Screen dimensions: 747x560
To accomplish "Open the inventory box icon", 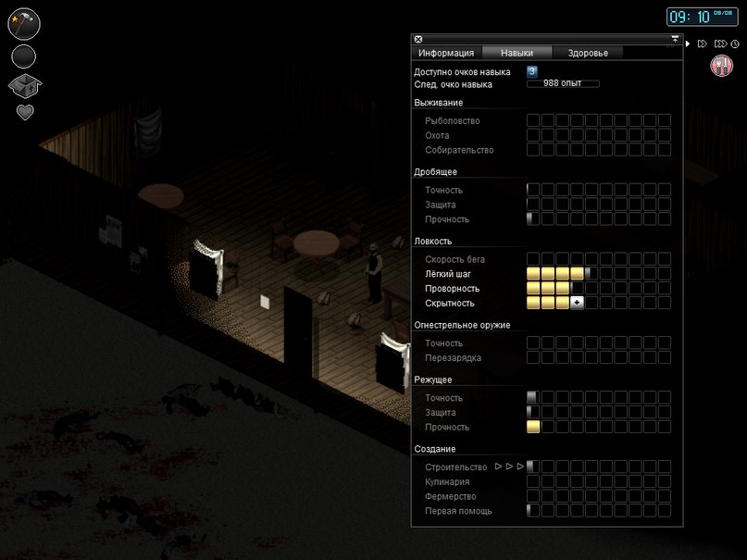I will [x=25, y=86].
